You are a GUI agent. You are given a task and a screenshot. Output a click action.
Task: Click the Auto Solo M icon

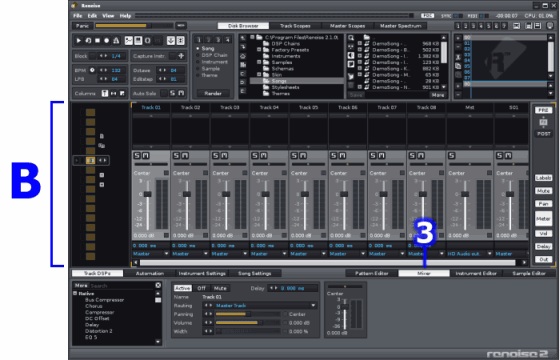(x=181, y=93)
